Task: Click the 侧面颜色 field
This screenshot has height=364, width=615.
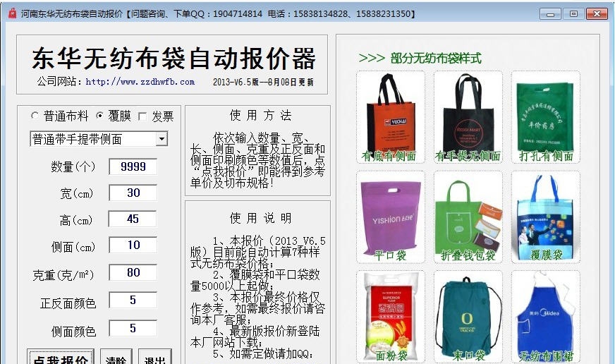Action: [x=133, y=328]
